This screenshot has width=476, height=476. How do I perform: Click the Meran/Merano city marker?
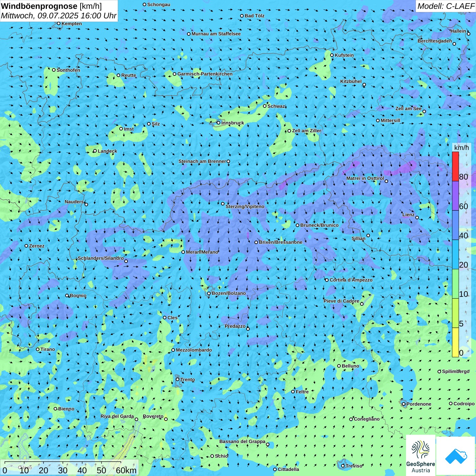pyautogui.click(x=183, y=252)
